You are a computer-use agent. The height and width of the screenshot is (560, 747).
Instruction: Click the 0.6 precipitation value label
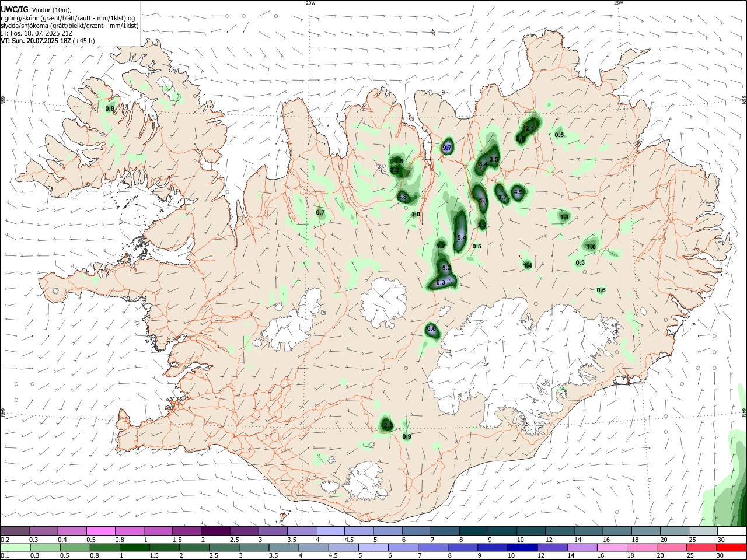coord(601,290)
